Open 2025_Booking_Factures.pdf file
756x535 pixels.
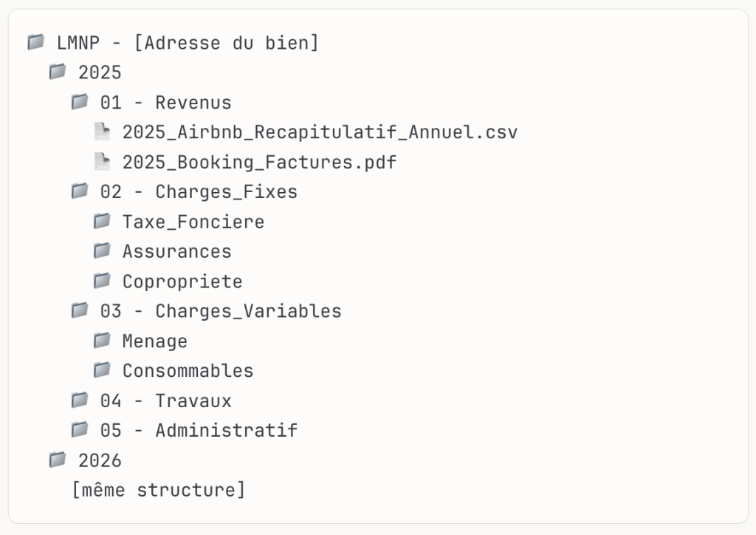point(259,163)
